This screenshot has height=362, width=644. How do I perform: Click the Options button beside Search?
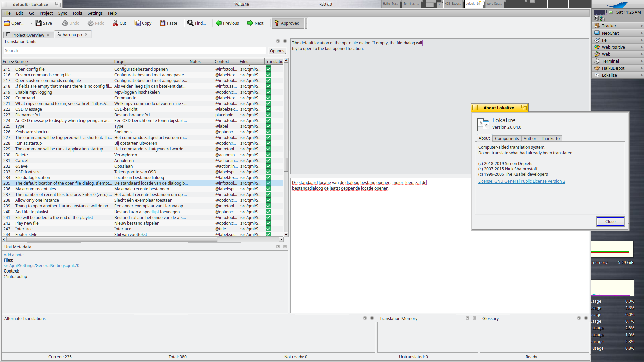tap(277, 51)
